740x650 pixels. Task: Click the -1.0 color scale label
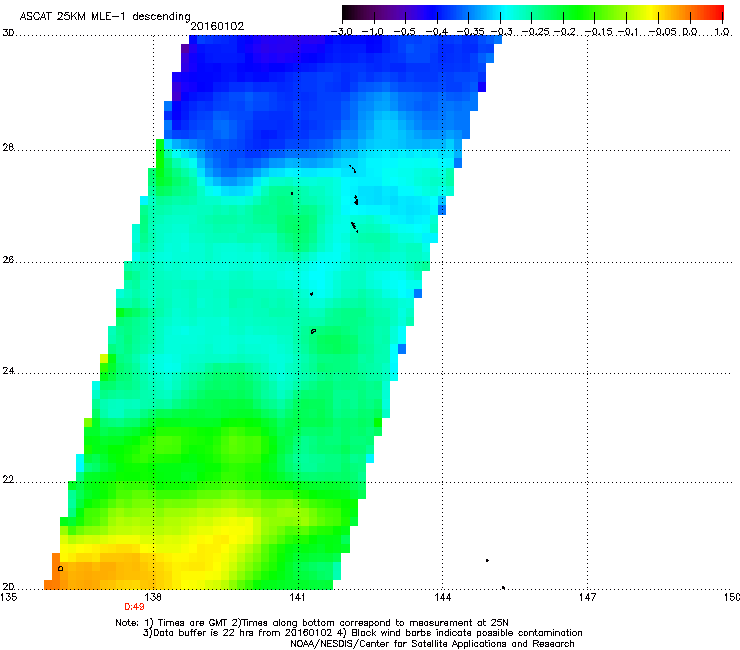tap(373, 32)
